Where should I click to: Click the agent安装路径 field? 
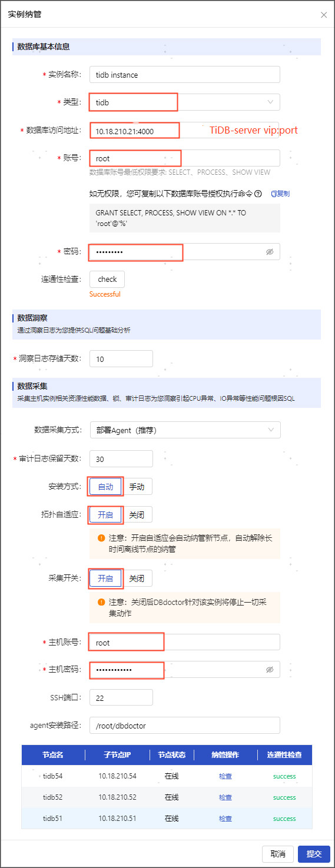tap(185, 726)
